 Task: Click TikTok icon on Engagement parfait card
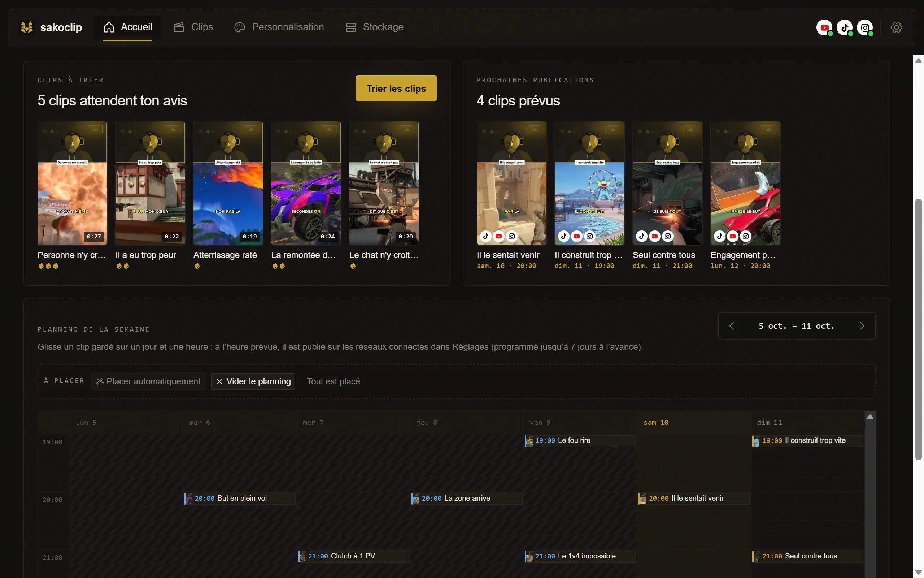(x=719, y=236)
